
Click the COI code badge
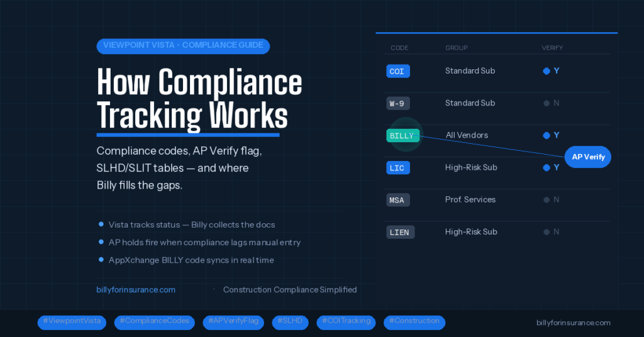point(397,71)
